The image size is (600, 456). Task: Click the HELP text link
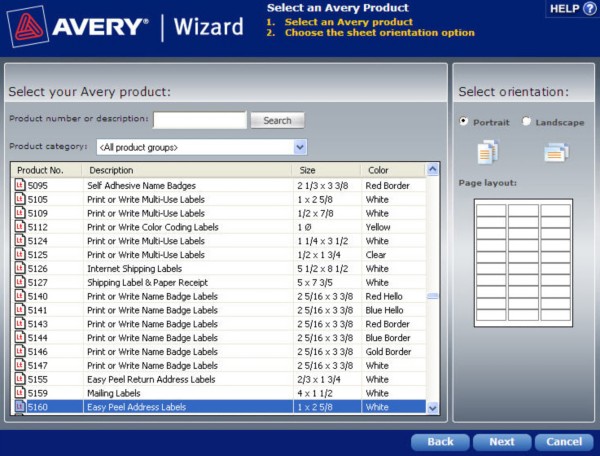[x=564, y=9]
